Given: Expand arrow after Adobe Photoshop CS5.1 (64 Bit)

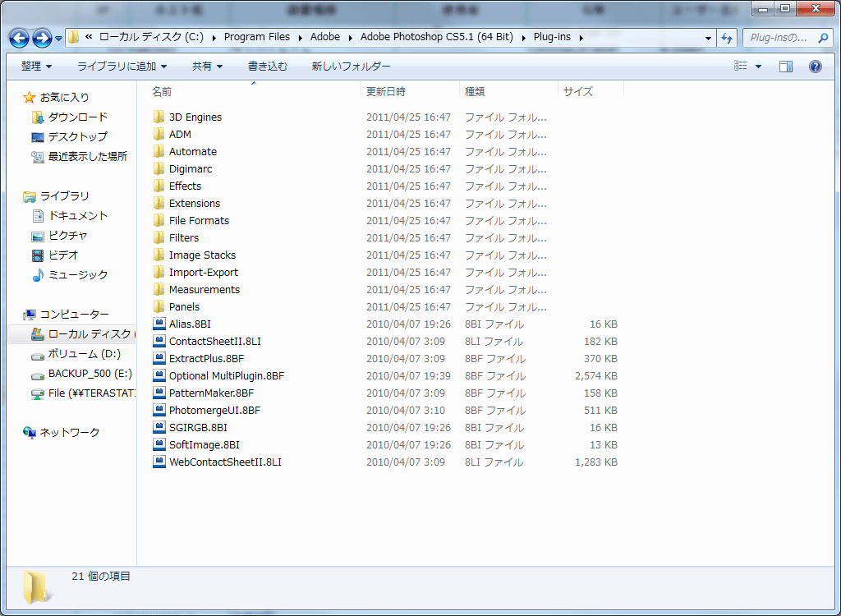Looking at the screenshot, I should pyautogui.click(x=524, y=38).
